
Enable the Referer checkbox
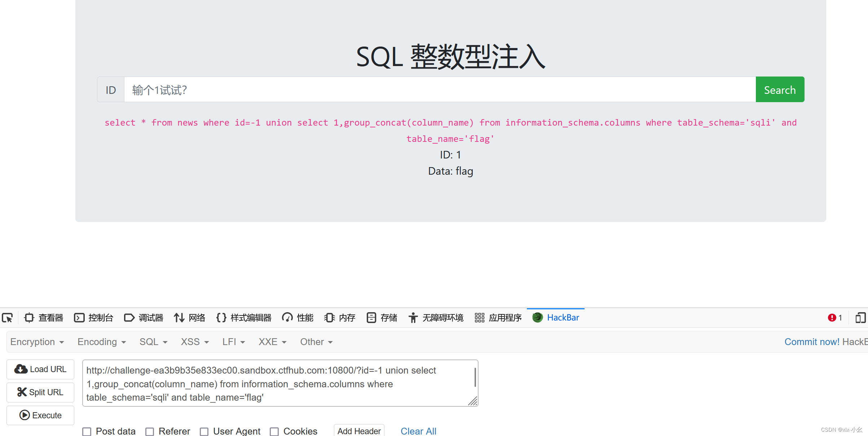[150, 431]
